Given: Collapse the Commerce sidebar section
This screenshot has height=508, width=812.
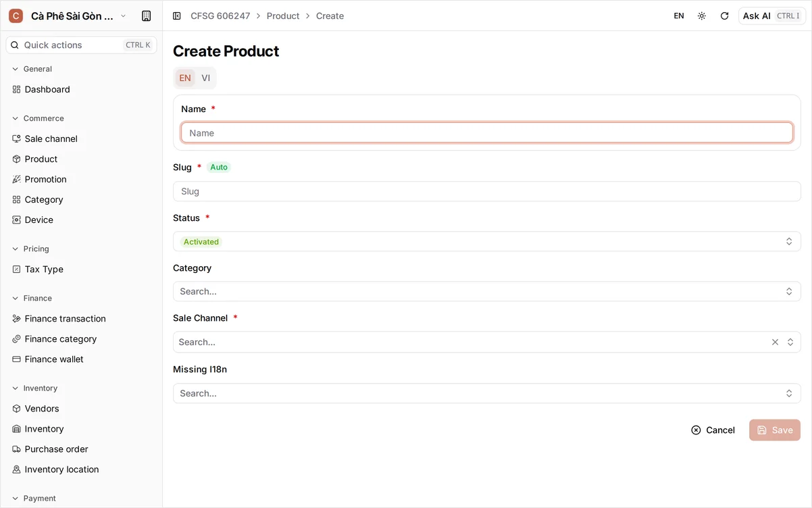Looking at the screenshot, I should click(x=38, y=118).
